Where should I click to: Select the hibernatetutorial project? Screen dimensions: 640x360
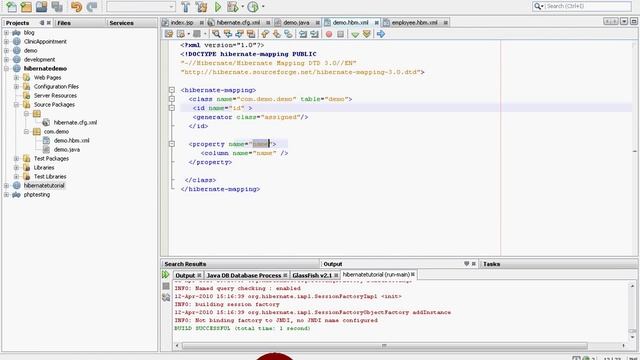(x=44, y=186)
